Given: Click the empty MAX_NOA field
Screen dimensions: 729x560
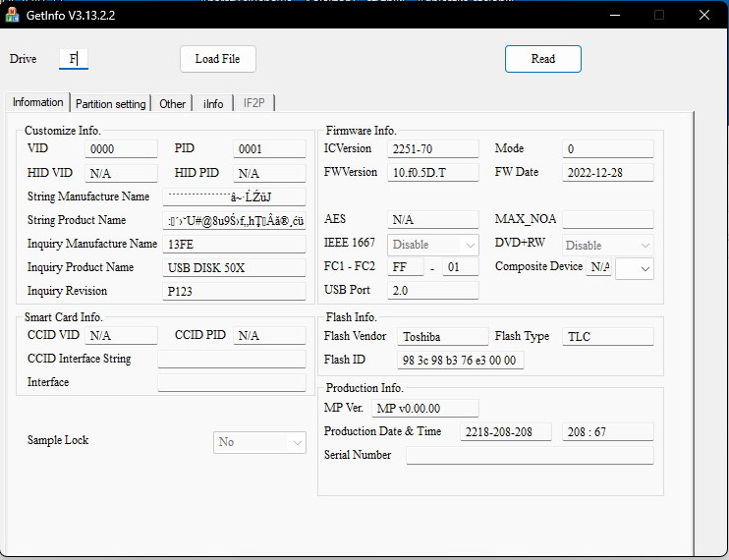Looking at the screenshot, I should pyautogui.click(x=608, y=220).
